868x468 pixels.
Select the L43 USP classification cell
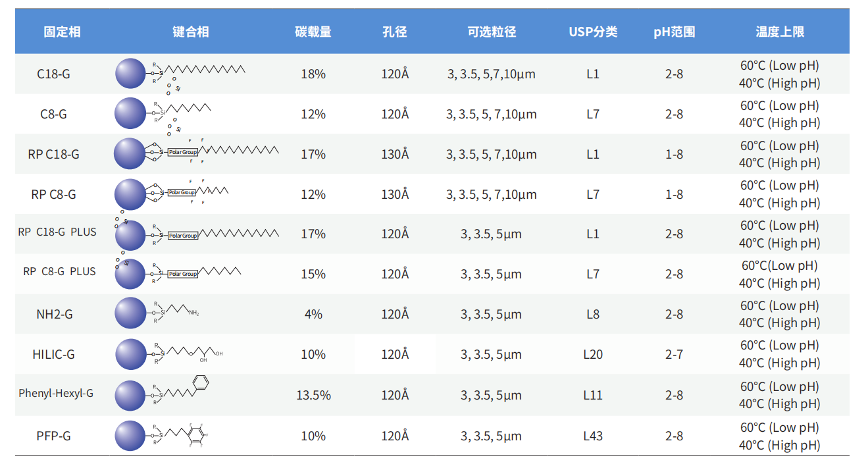click(593, 436)
